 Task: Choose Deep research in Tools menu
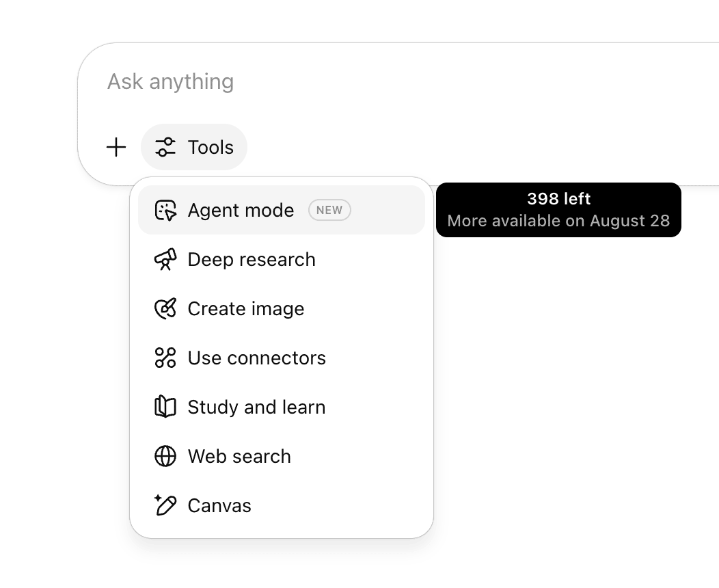click(252, 260)
